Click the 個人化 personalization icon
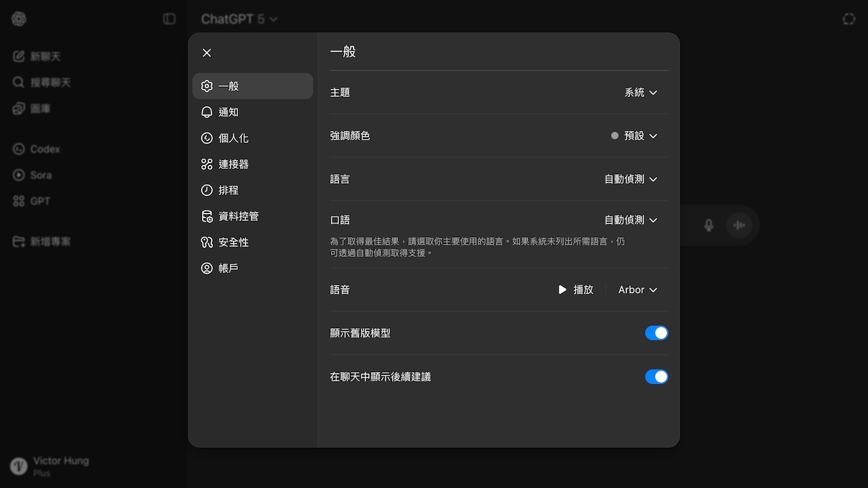 (207, 138)
